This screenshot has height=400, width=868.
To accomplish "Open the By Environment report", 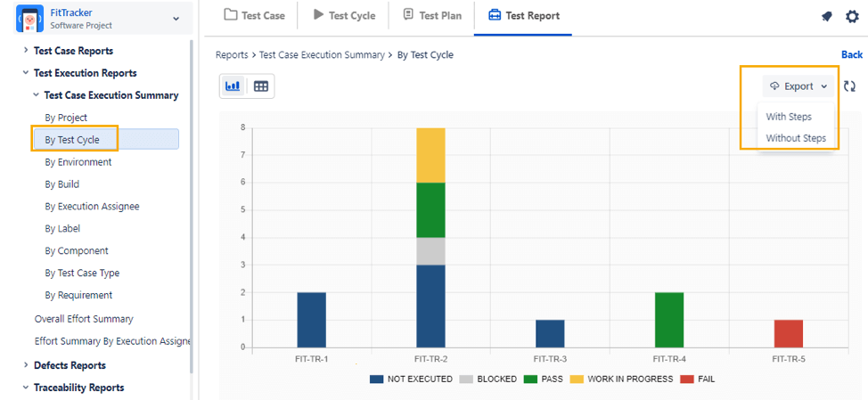I will pyautogui.click(x=78, y=162).
